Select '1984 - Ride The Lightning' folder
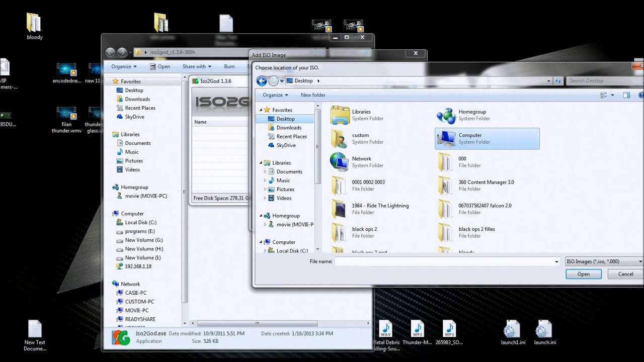Viewport: 644px width, 362px height. (370, 209)
